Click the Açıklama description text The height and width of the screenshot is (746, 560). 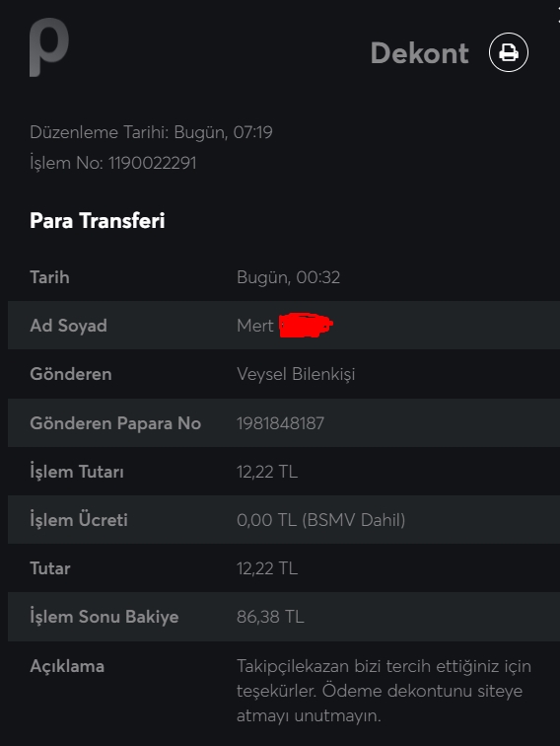pyautogui.click(x=384, y=691)
